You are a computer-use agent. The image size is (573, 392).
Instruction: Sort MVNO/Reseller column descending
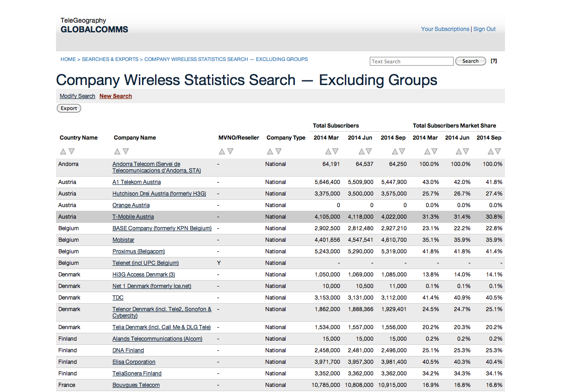pyautogui.click(x=230, y=151)
